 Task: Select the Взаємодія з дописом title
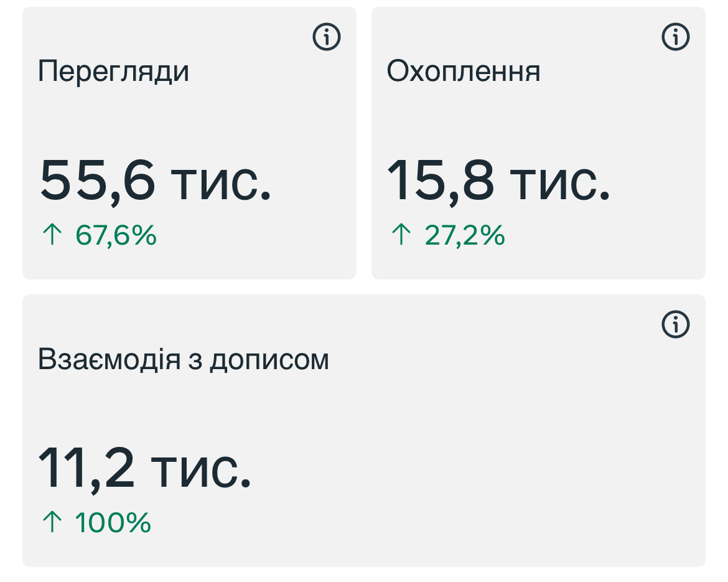184,360
